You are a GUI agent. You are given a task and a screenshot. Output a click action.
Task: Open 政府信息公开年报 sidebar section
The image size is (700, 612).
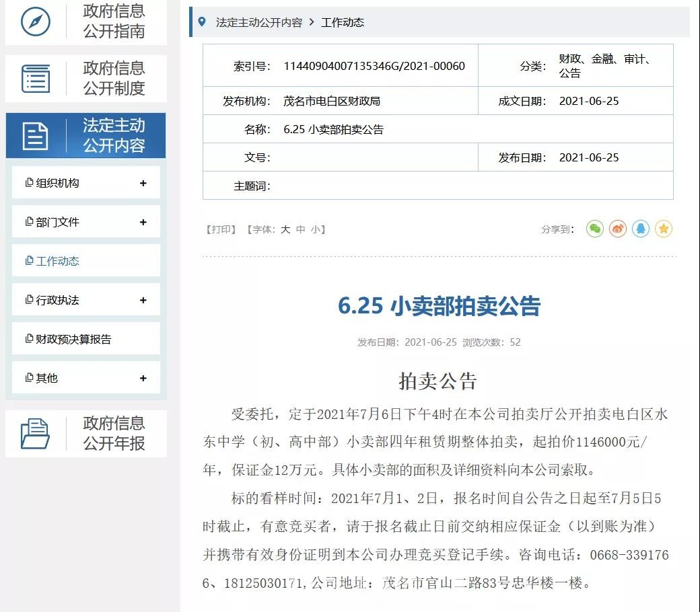click(85, 434)
